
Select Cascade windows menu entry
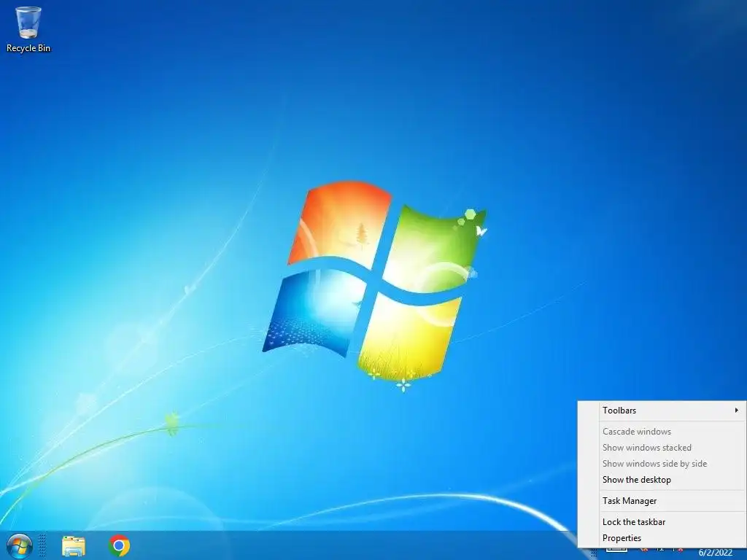(662, 432)
